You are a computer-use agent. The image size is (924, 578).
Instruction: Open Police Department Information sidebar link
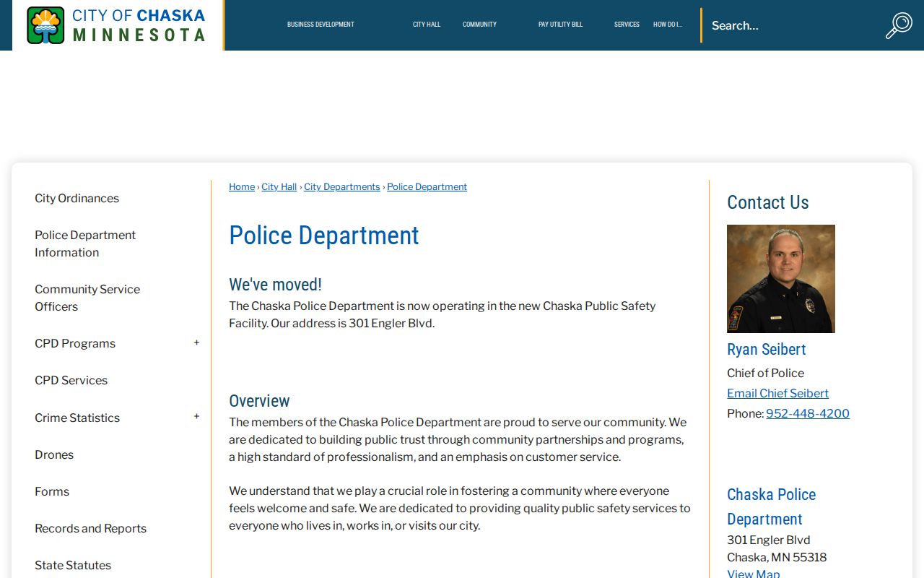[x=85, y=243]
